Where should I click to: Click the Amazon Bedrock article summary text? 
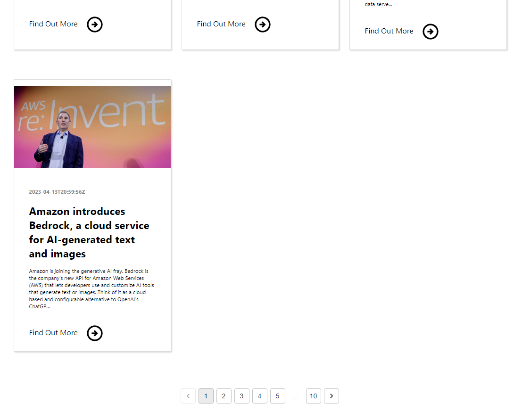coord(91,289)
